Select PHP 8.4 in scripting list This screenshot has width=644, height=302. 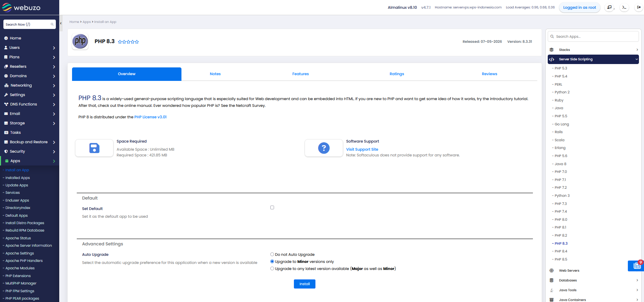click(561, 251)
